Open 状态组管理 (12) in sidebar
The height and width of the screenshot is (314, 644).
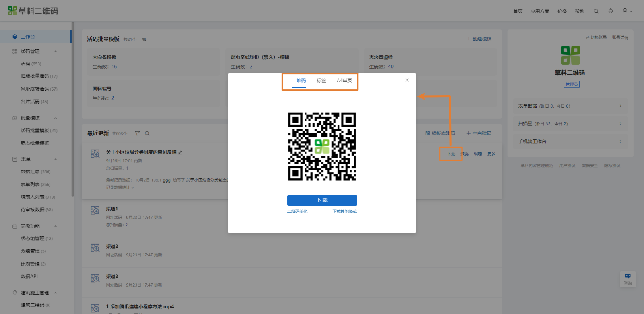click(37, 238)
